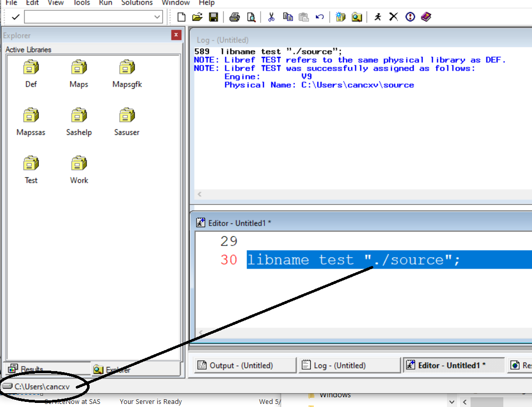Click the Clear All X icon
Viewport: 532px width, 407px height.
pos(393,17)
